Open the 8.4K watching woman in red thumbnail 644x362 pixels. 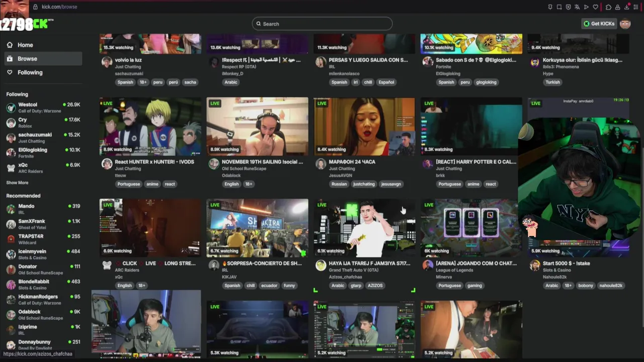pyautogui.click(x=364, y=126)
